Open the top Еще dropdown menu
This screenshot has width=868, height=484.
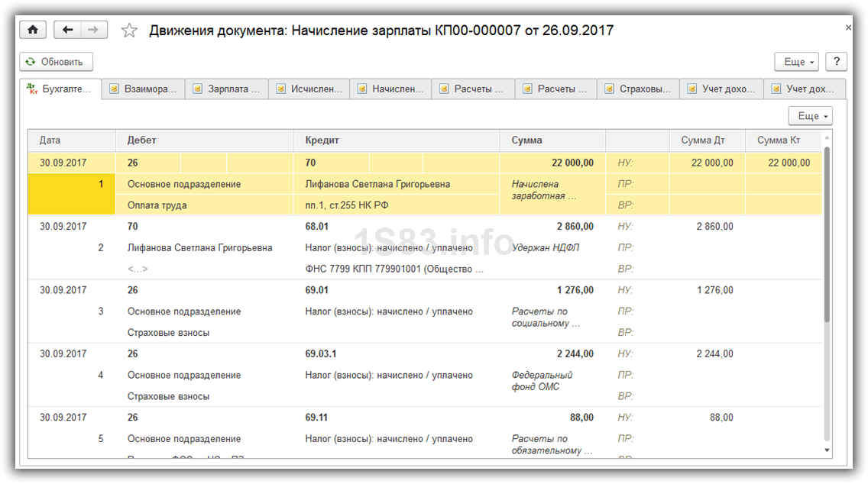pos(797,61)
